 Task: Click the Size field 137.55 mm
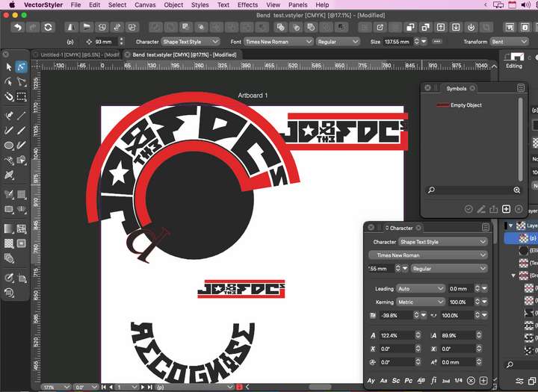click(398, 42)
